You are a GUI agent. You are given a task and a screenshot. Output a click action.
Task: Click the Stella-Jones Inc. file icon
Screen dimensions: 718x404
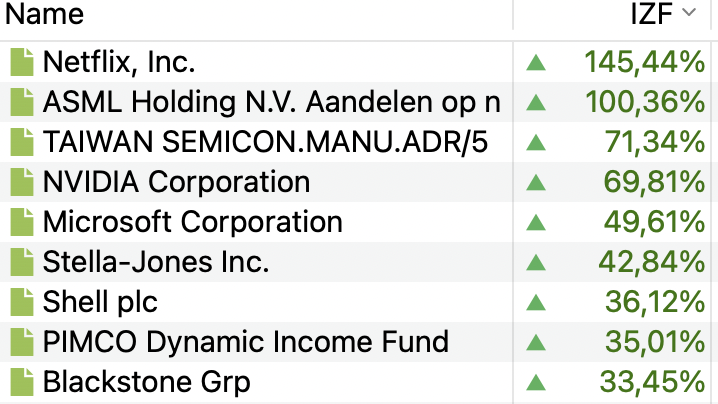click(21, 262)
